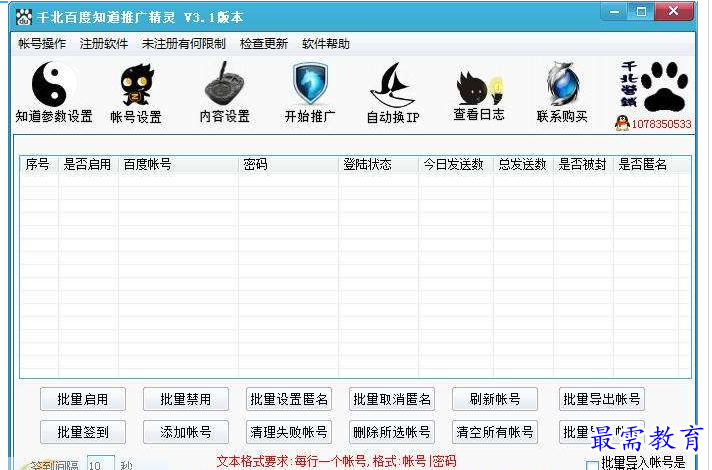This screenshot has width=712, height=470.
Task: Click the 批量导出帐号 button
Action: pos(602,399)
